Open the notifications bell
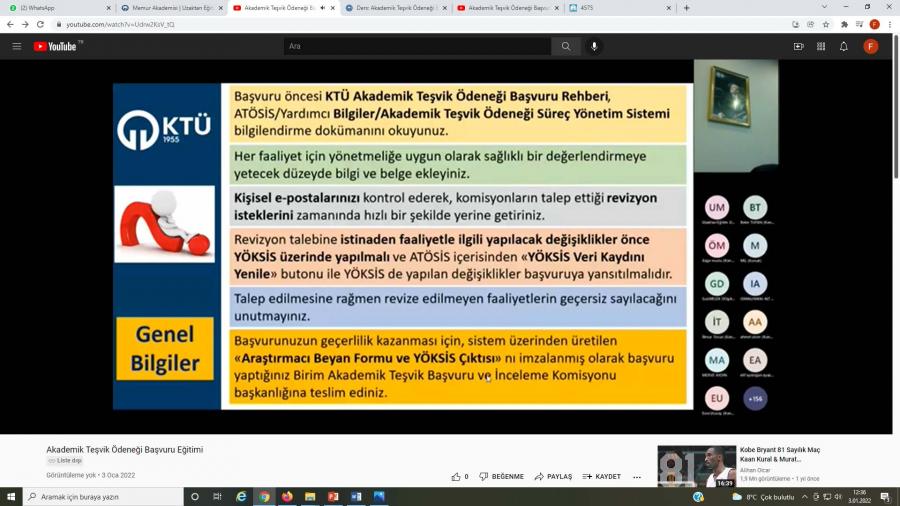Screen dimensions: 900x506 tap(843, 46)
